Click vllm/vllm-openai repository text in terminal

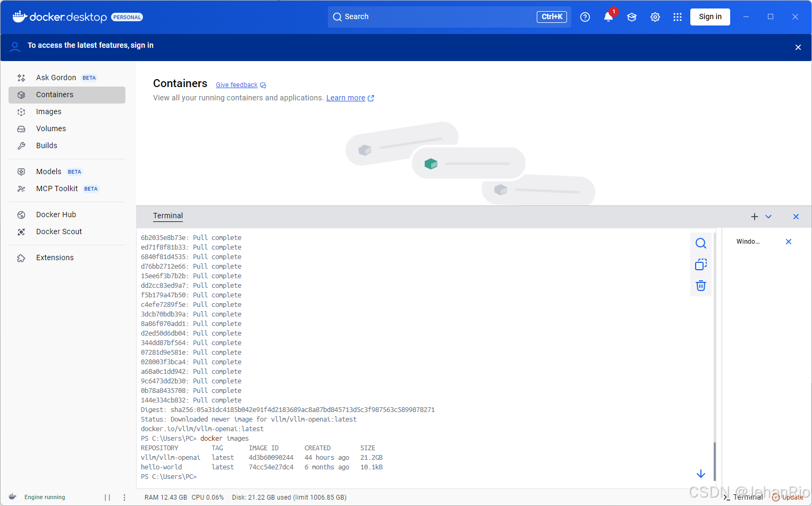coord(171,458)
